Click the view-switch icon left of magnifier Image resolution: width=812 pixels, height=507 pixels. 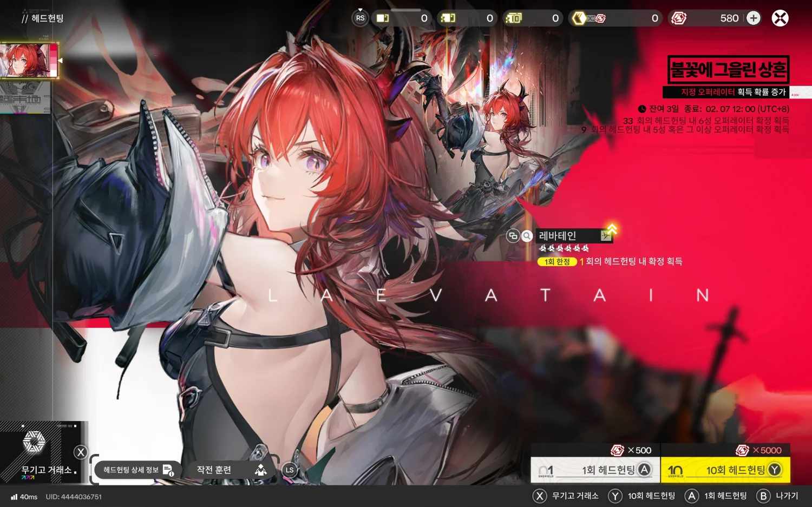(513, 236)
